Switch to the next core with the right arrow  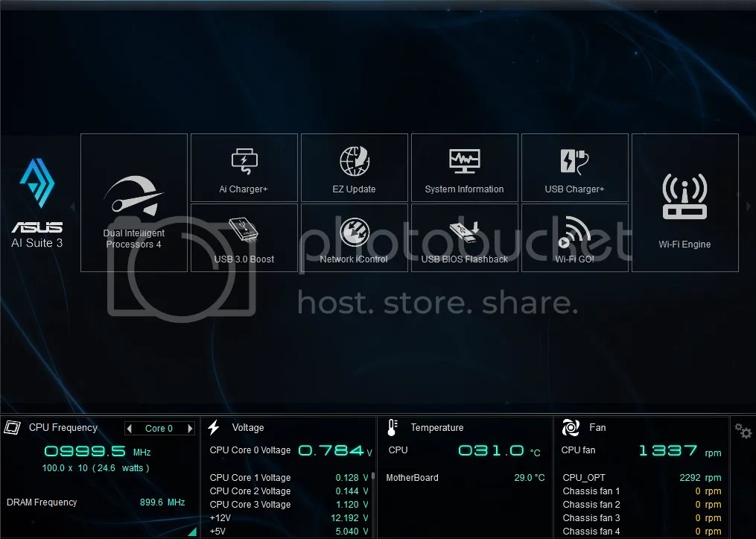(x=190, y=429)
